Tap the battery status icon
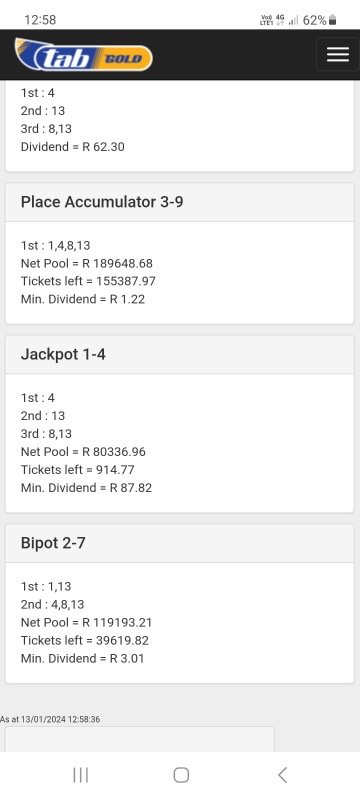Viewport: 360px width, 800px height. point(332,20)
